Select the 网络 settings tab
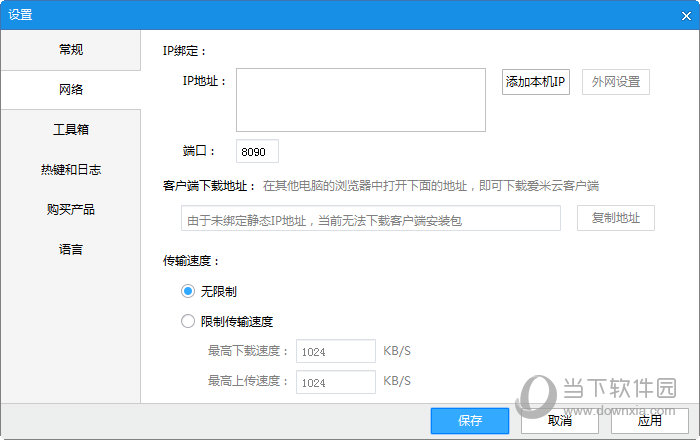Viewport: 700px width, 440px height. pos(71,90)
